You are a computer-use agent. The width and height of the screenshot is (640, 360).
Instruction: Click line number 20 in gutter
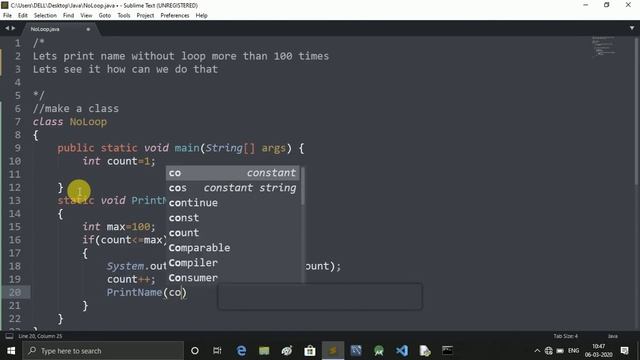point(15,292)
